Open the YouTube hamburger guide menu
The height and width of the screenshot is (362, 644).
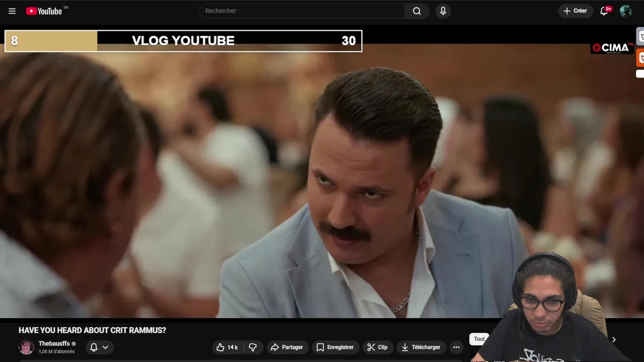[x=12, y=11]
